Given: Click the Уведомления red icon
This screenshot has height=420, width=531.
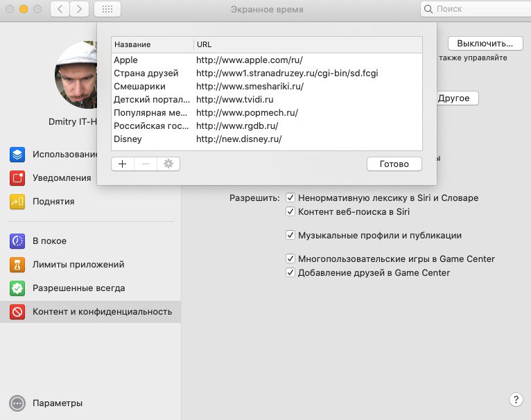Looking at the screenshot, I should click(17, 178).
